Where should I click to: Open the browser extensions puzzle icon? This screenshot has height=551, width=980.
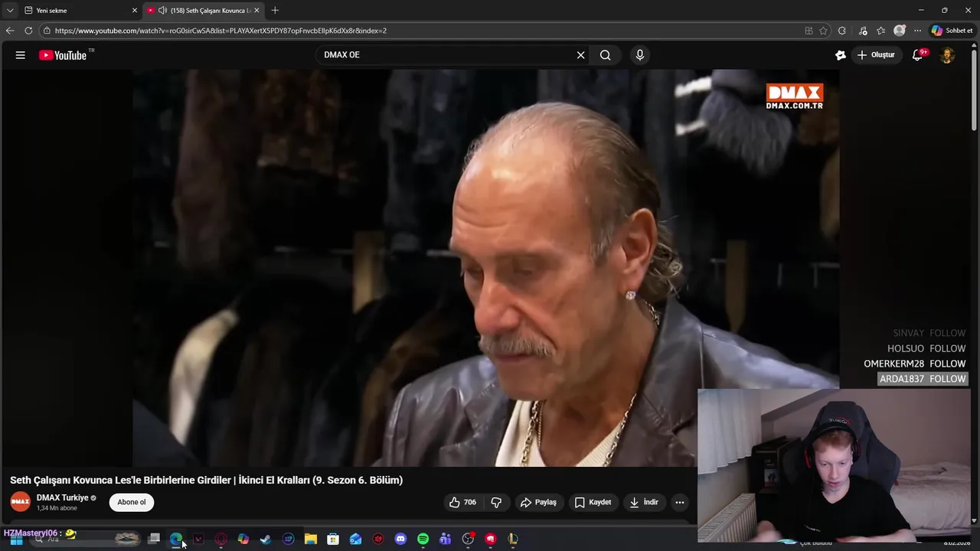[x=842, y=31]
